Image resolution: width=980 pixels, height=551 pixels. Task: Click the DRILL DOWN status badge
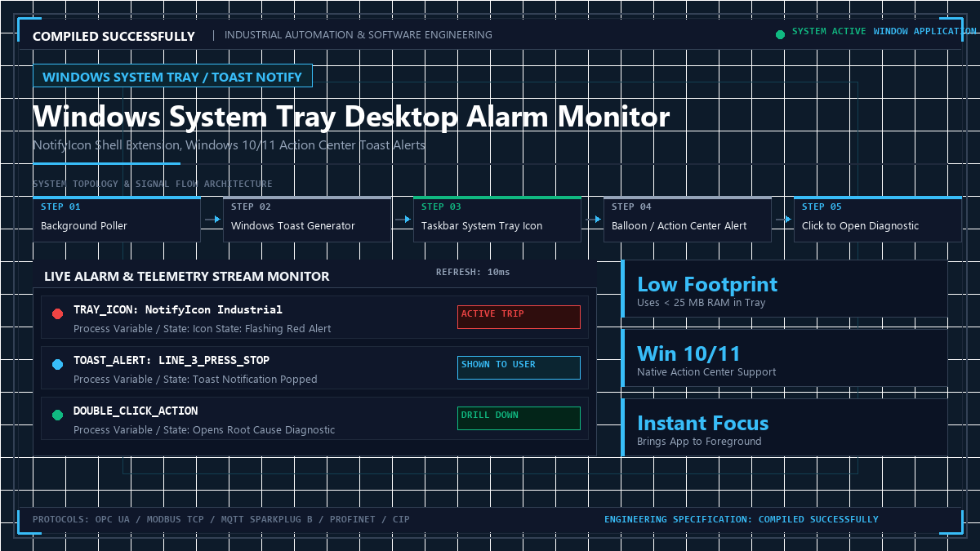[x=519, y=418]
